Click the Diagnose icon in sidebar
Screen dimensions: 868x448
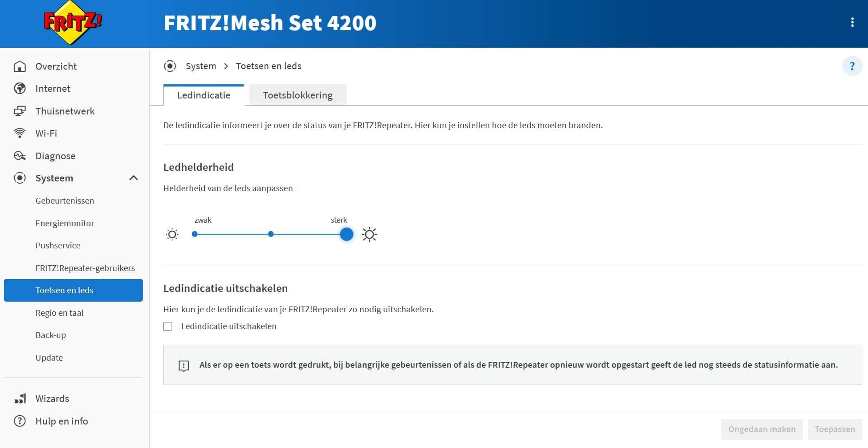[20, 156]
